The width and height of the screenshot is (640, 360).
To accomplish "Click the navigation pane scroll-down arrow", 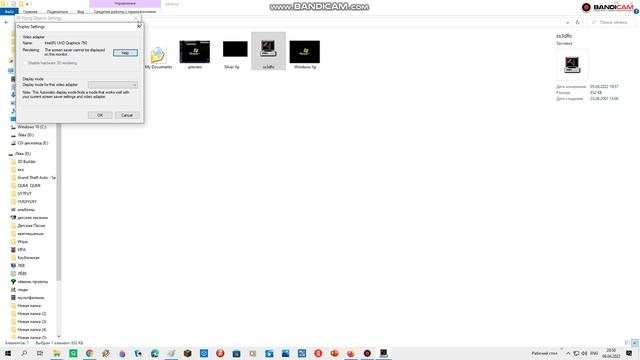I will pyautogui.click(x=59, y=336).
